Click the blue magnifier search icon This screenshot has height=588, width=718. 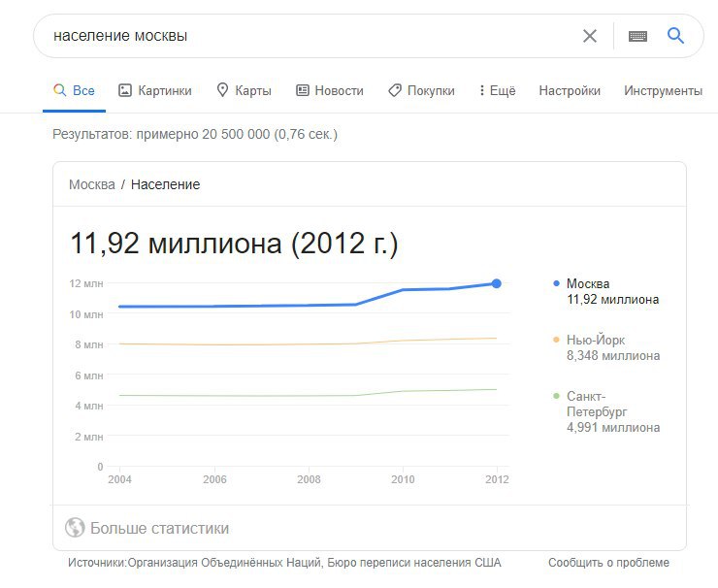[675, 35]
